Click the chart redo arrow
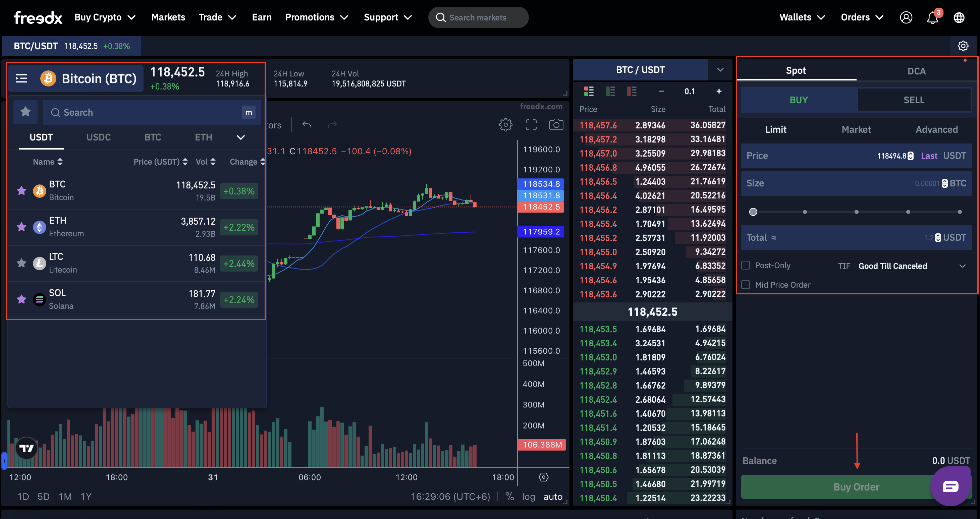The image size is (980, 519). (x=332, y=125)
